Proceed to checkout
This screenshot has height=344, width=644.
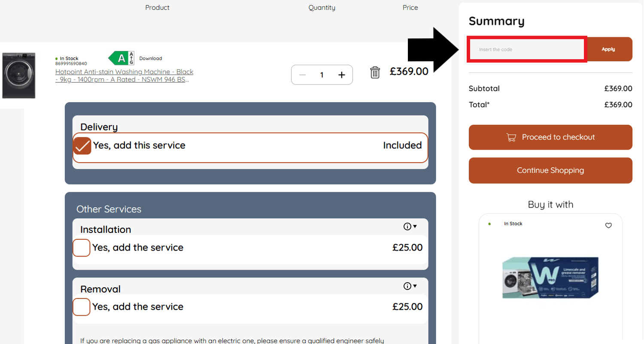pyautogui.click(x=550, y=137)
